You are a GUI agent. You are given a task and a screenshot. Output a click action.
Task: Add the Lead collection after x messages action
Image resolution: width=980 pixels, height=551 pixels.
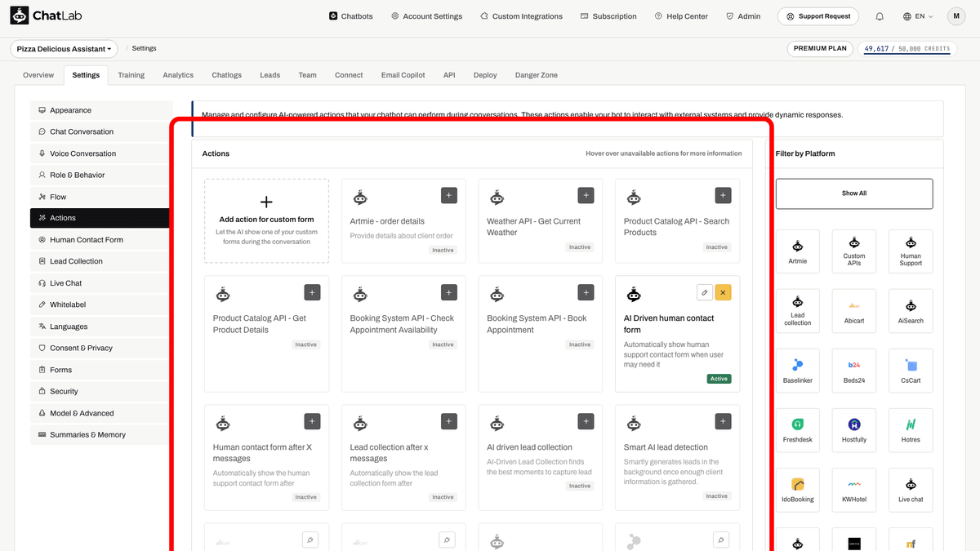tap(449, 421)
